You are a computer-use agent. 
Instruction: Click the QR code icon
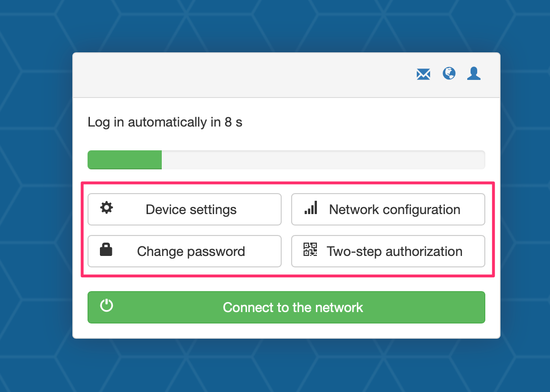pos(310,249)
